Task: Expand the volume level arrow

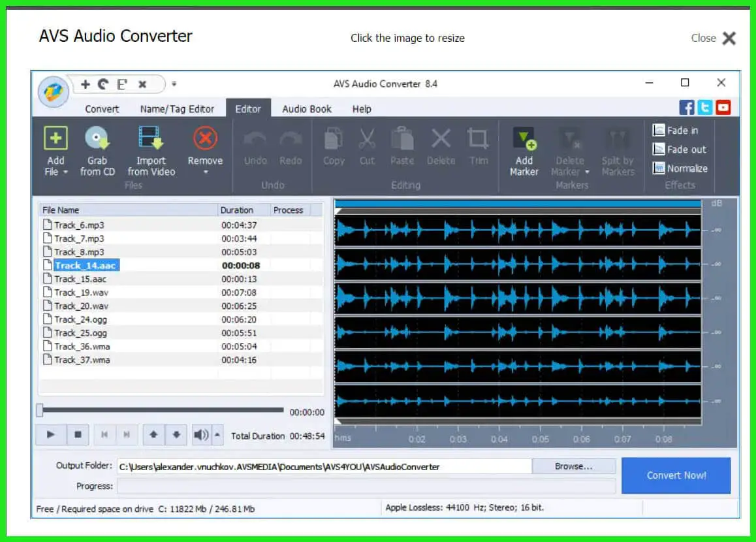Action: click(217, 435)
